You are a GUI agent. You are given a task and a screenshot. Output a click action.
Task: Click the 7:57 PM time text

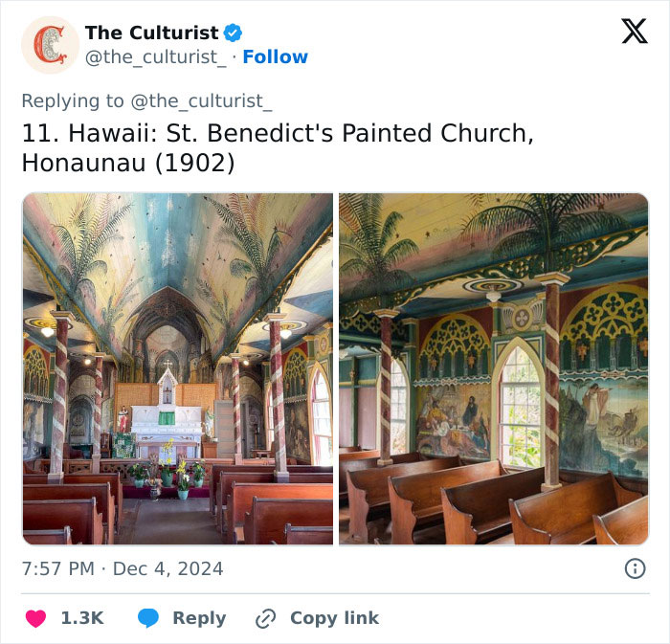coord(57,568)
